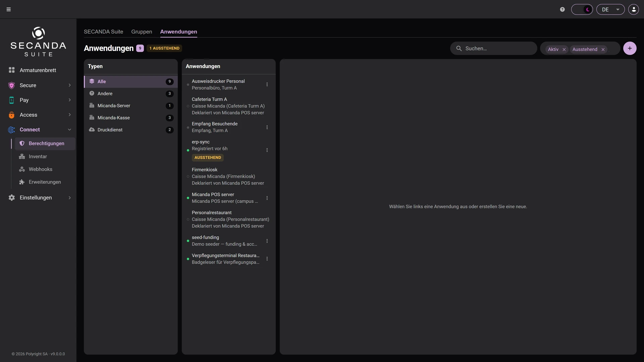Select the Firmenkiosk application
This screenshot has width=644, height=362.
click(229, 176)
